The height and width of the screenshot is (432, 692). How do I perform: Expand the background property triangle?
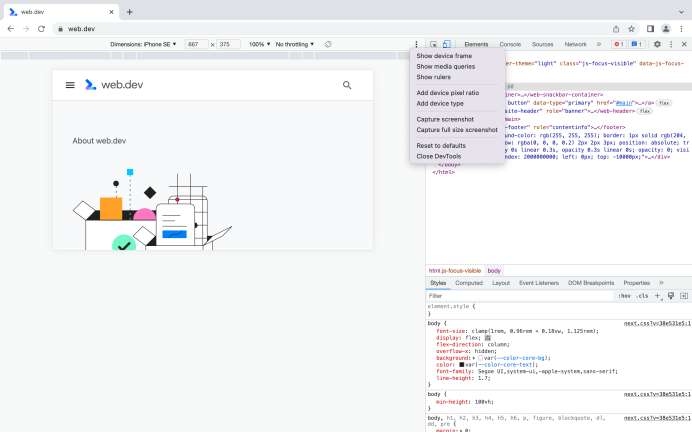[x=474, y=358]
